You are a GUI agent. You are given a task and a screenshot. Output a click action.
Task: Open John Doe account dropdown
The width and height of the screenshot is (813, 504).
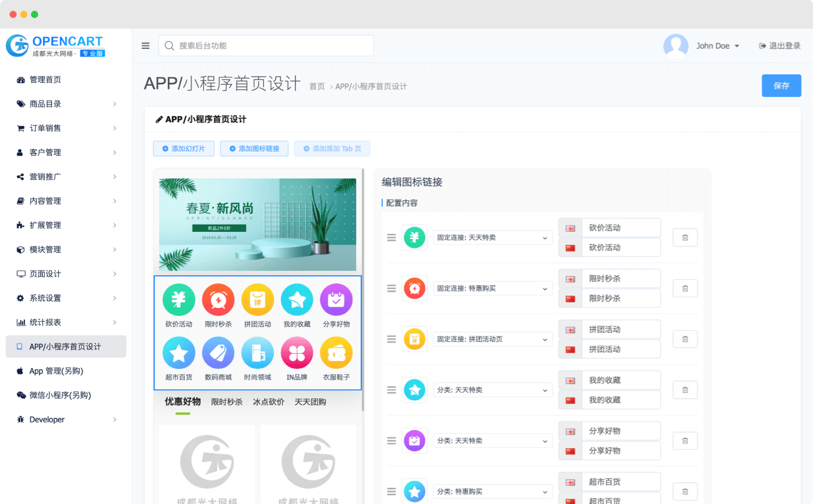pyautogui.click(x=717, y=46)
